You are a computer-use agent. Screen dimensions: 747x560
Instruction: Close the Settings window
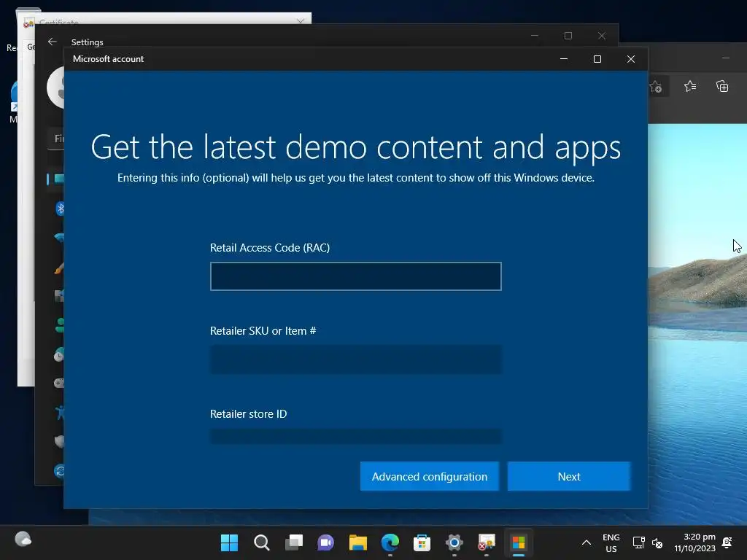click(602, 36)
